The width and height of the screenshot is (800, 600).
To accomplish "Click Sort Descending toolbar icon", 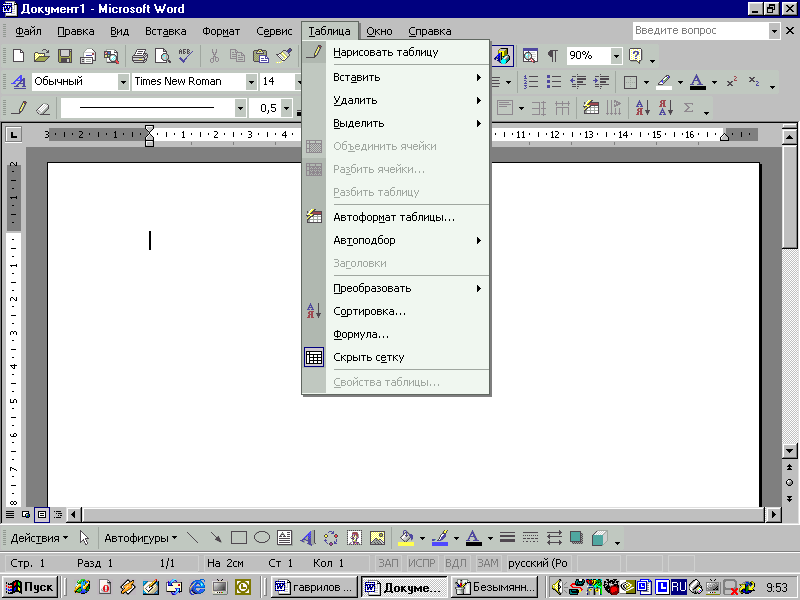I will pos(665,108).
